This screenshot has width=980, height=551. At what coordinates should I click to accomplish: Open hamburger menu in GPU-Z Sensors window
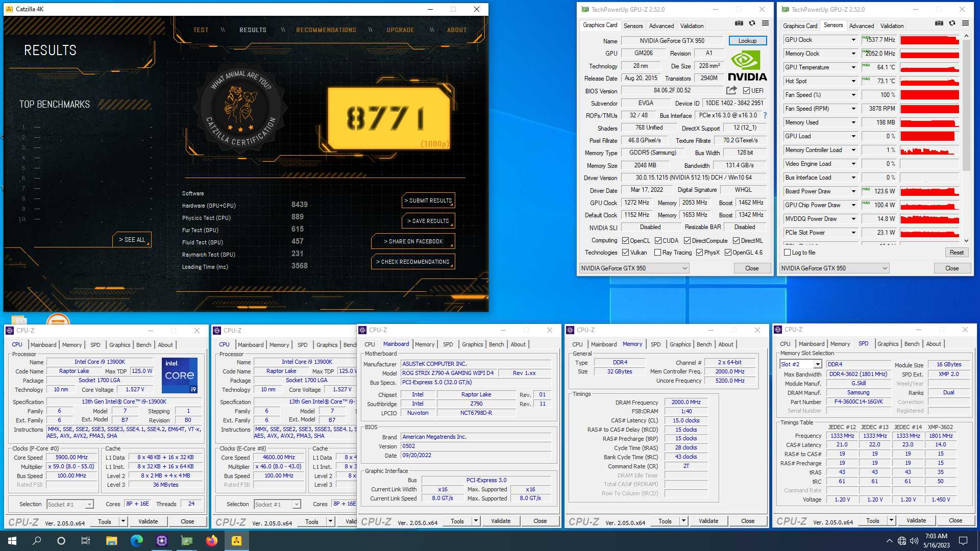pyautogui.click(x=965, y=23)
